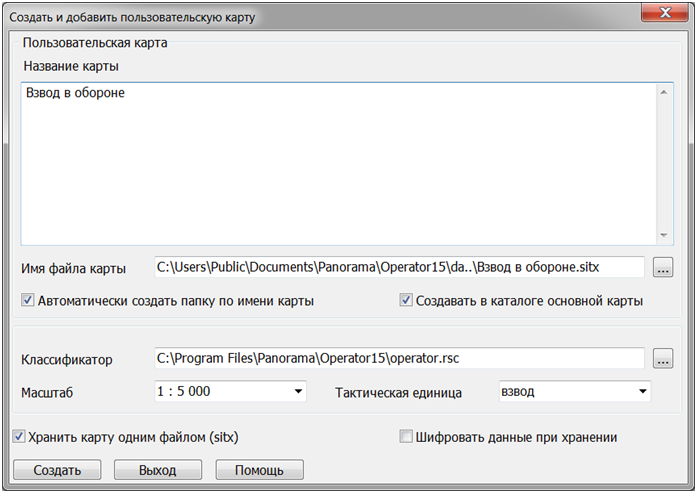Click the Выход button
The width and height of the screenshot is (697, 493).
click(x=158, y=470)
